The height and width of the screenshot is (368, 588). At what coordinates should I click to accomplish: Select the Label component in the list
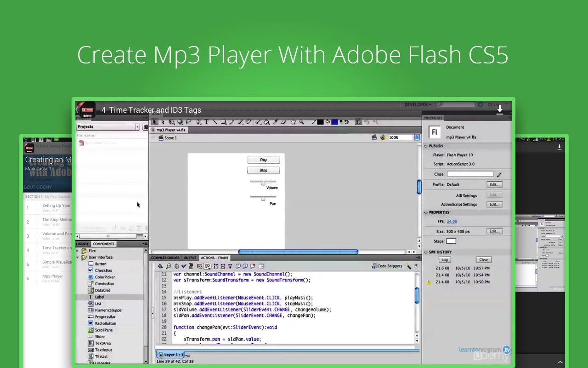click(110, 297)
